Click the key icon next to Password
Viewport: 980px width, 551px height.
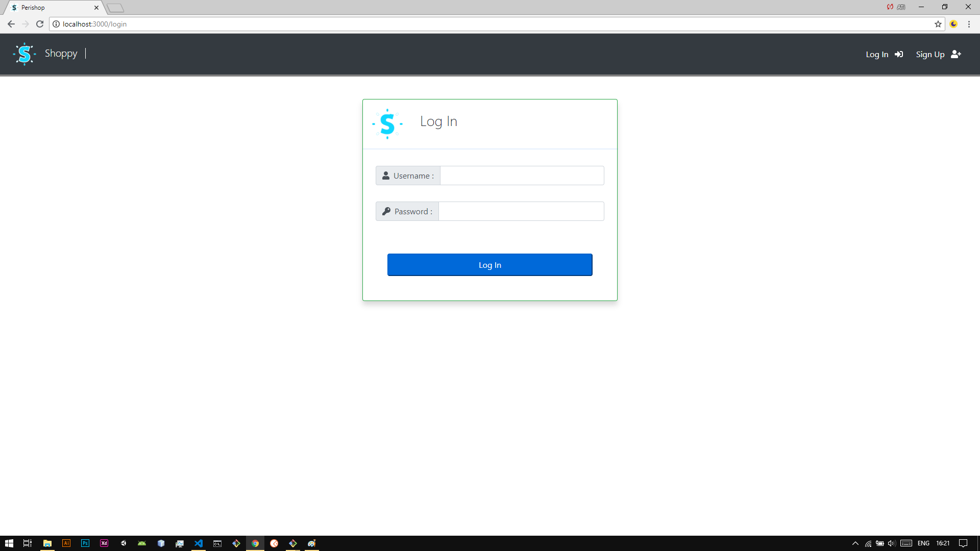coord(386,211)
